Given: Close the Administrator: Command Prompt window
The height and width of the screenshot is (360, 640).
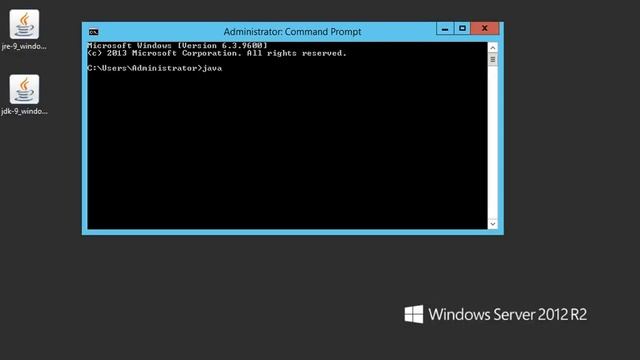Looking at the screenshot, I should [484, 29].
